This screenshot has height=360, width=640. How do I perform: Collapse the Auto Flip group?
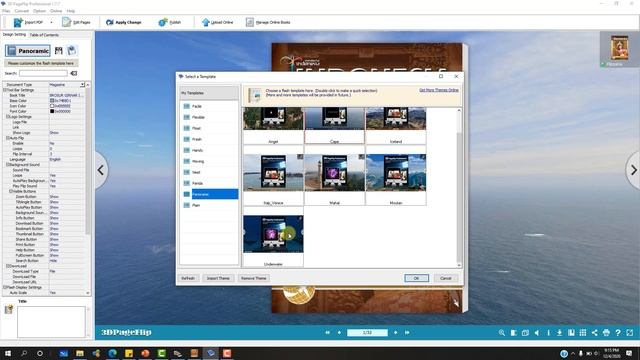point(7,138)
